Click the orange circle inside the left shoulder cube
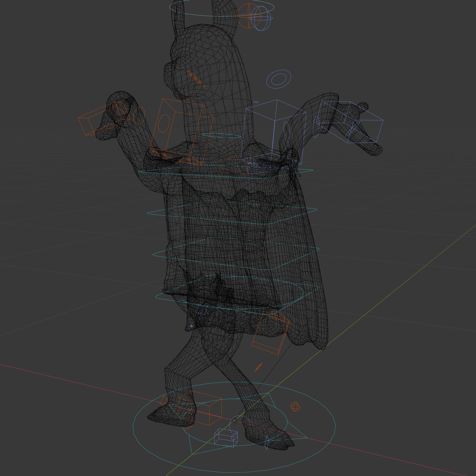 click(x=164, y=123)
